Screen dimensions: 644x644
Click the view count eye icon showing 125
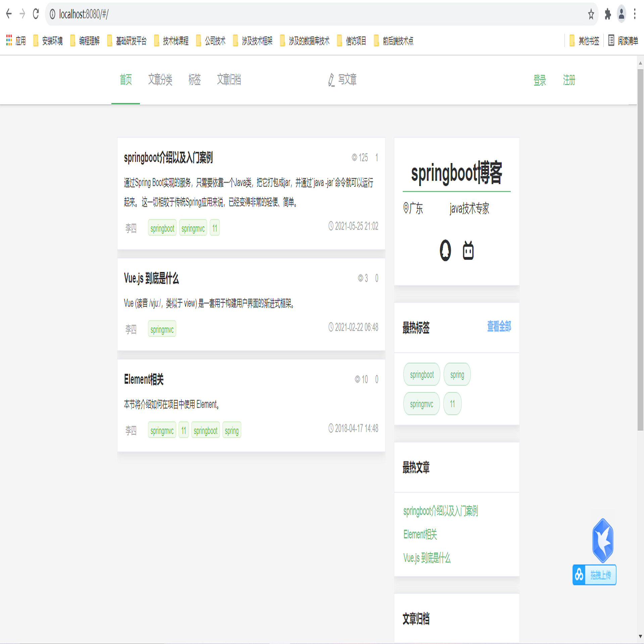point(354,157)
